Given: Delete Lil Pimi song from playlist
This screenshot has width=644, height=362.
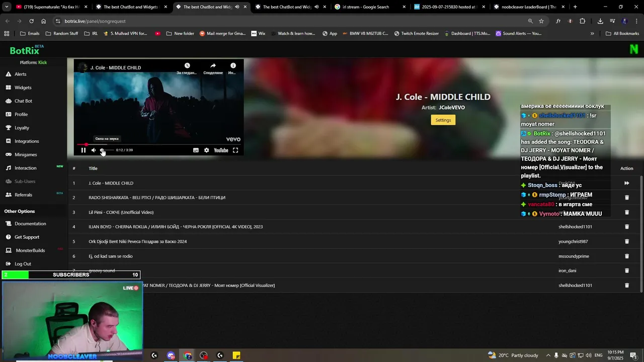Looking at the screenshot, I should click(x=626, y=212).
